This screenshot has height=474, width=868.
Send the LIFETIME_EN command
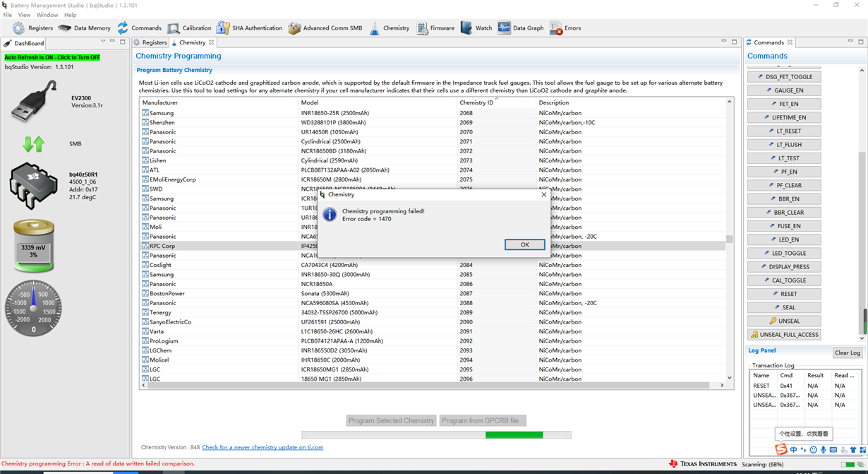click(x=784, y=117)
